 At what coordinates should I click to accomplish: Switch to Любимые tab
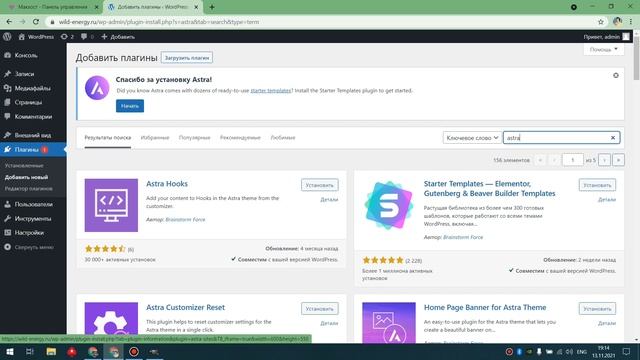point(282,138)
